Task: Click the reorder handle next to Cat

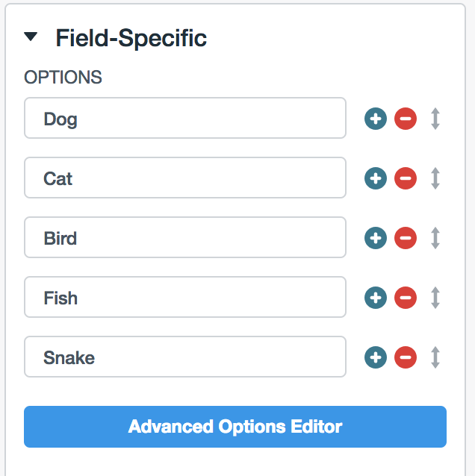Action: [435, 178]
